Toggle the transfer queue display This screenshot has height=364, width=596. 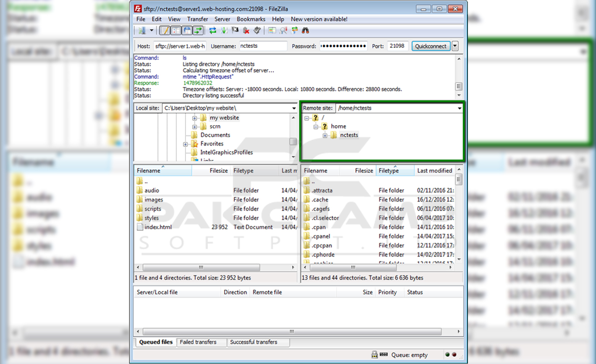tap(198, 30)
